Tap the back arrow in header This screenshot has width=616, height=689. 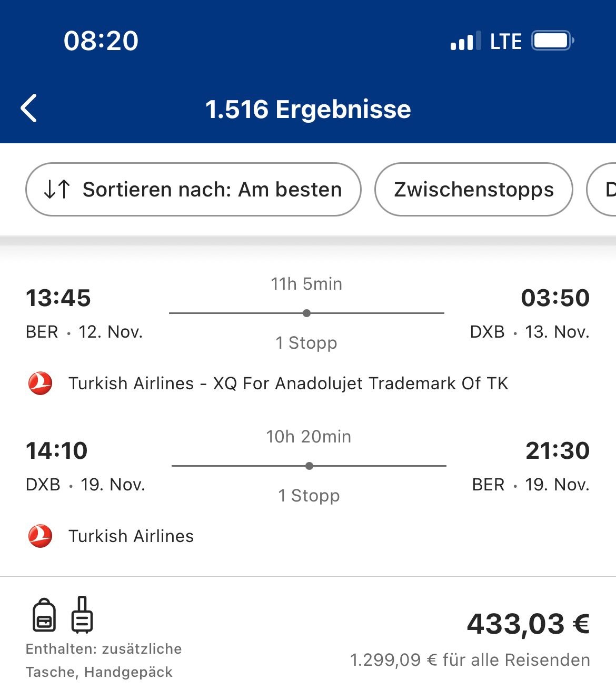click(29, 109)
